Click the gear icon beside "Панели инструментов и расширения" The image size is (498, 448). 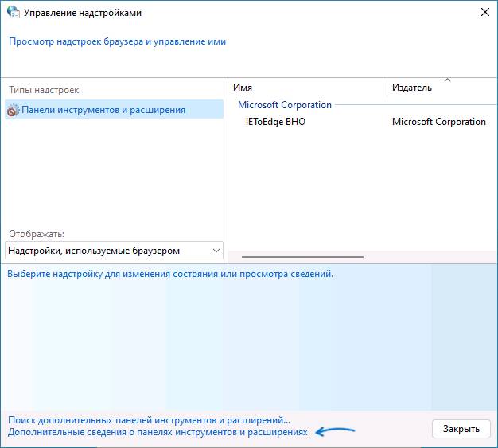pyautogui.click(x=13, y=110)
